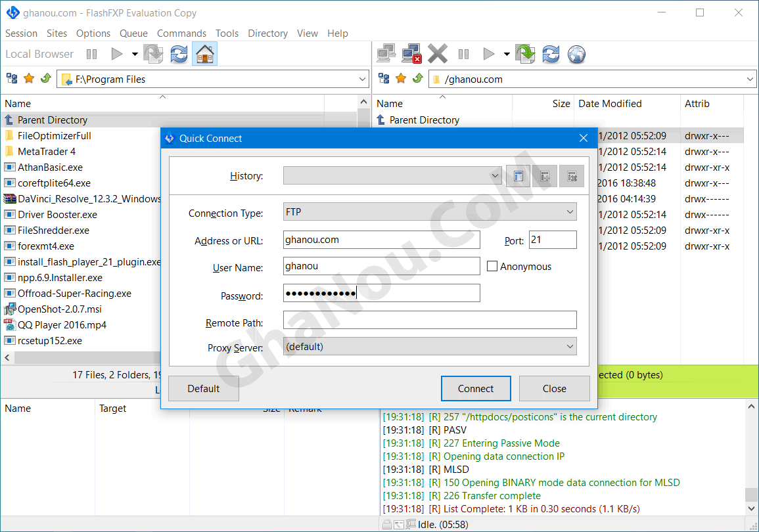Viewport: 759px width, 532px height.
Task: Click the local folder tree icon
Action: (x=12, y=78)
